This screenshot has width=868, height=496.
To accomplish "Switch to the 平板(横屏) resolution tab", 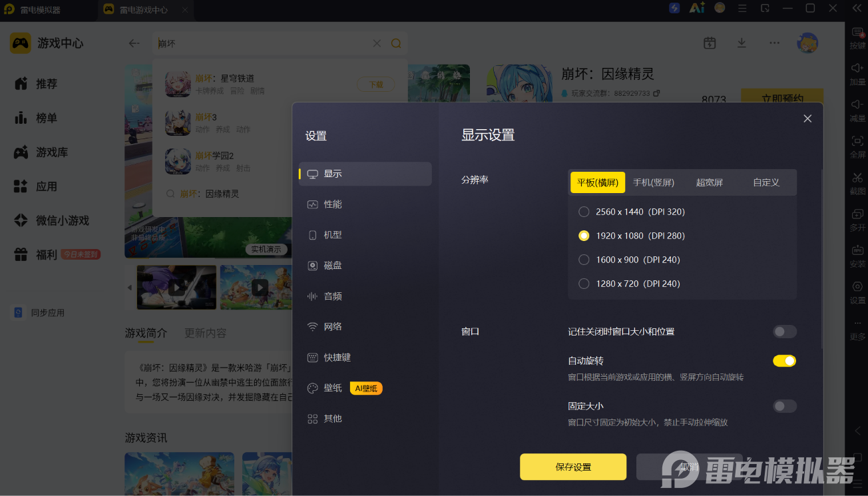I will tap(598, 182).
